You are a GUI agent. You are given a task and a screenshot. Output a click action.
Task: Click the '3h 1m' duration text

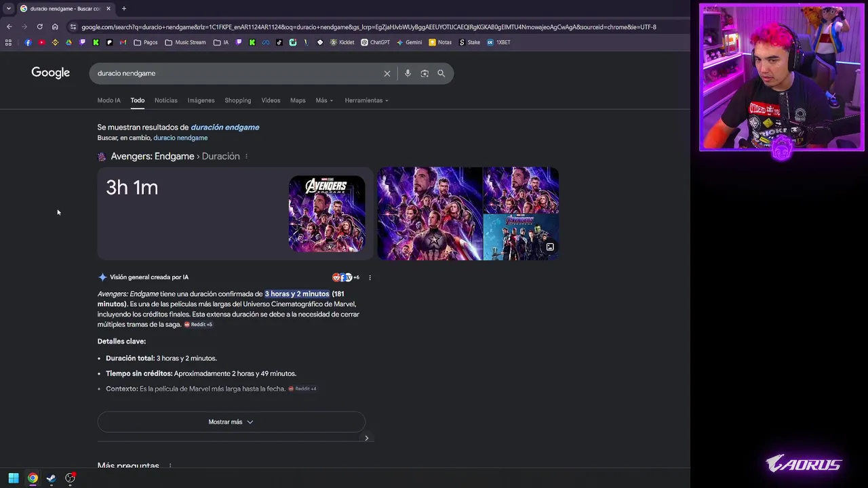(x=132, y=188)
